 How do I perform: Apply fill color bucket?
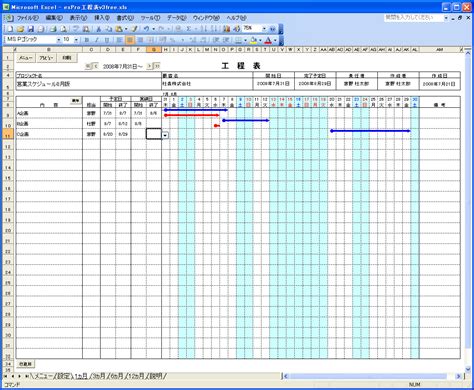point(253,40)
